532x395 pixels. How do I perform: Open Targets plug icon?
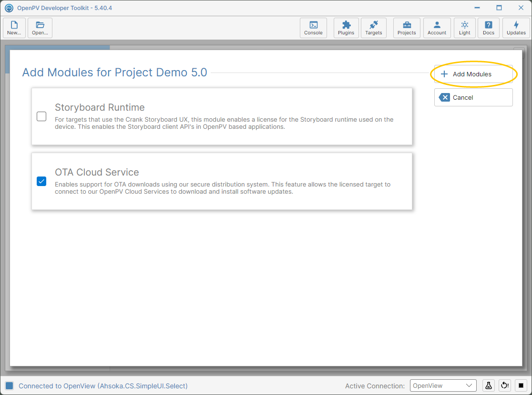click(374, 28)
